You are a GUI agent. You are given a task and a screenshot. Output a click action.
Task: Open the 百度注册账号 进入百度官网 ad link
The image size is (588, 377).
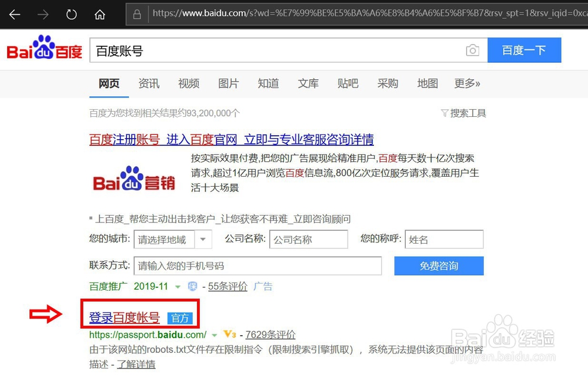pyautogui.click(x=231, y=139)
